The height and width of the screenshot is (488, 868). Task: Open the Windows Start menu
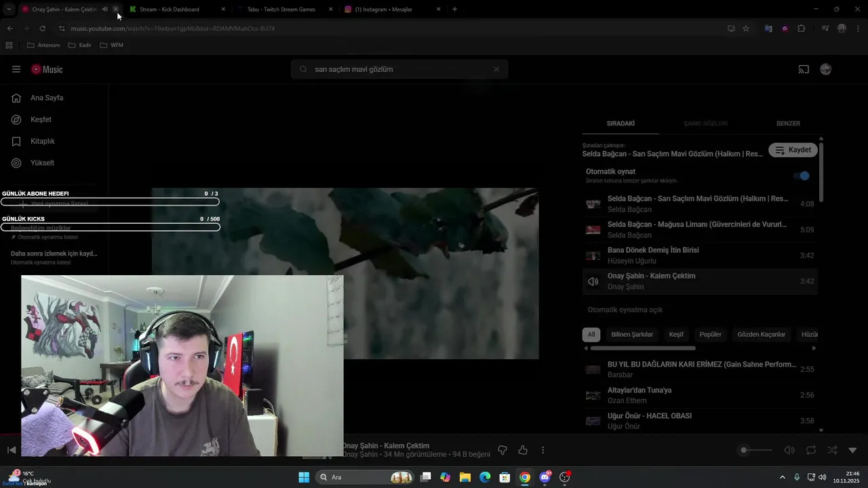coord(304,477)
